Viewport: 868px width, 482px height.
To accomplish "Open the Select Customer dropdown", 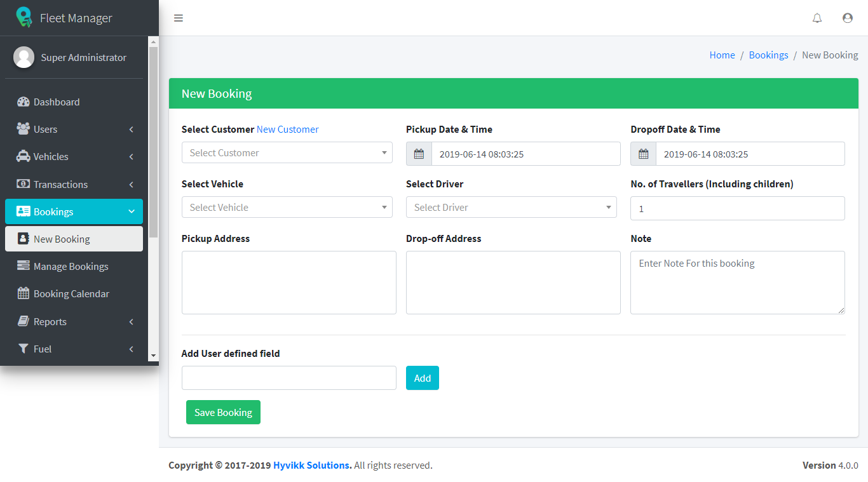I will tap(287, 152).
